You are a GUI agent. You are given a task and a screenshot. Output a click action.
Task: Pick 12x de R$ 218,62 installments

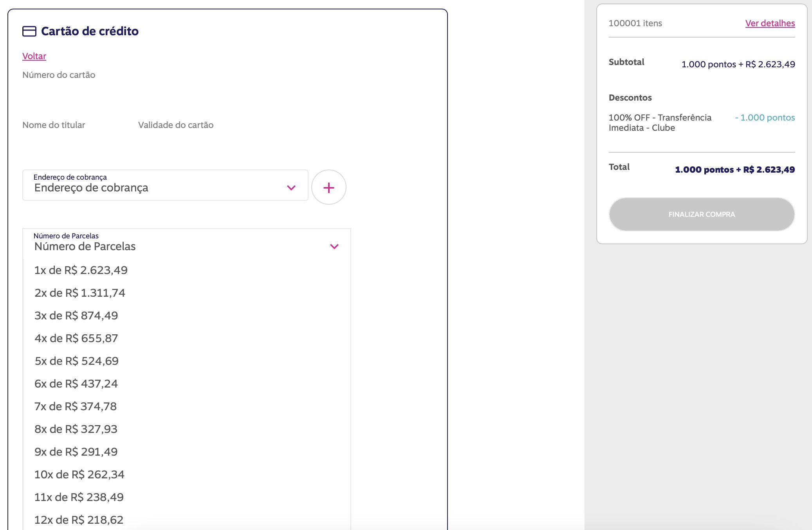[x=187, y=520]
